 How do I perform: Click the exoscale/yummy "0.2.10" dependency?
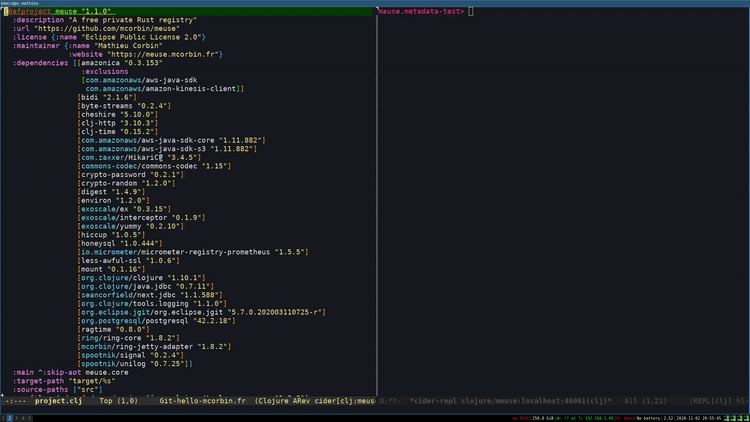coord(130,227)
